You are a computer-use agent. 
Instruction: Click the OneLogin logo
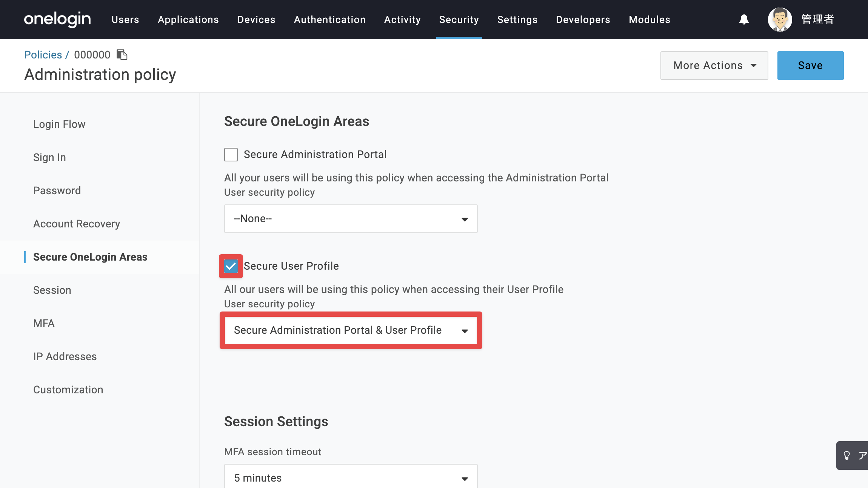57,19
